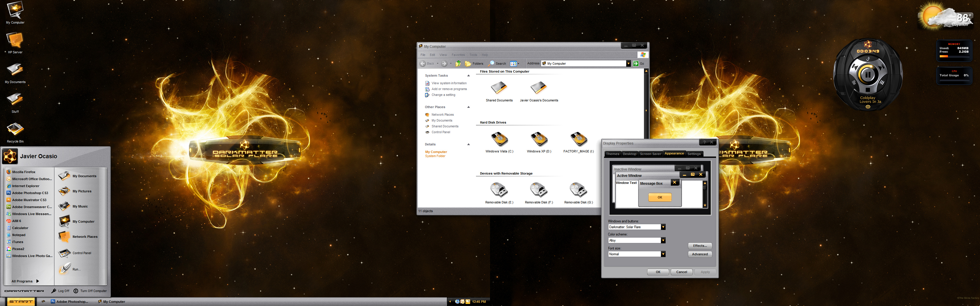Click OK in Display Properties footer
980x306 pixels.
(658, 272)
